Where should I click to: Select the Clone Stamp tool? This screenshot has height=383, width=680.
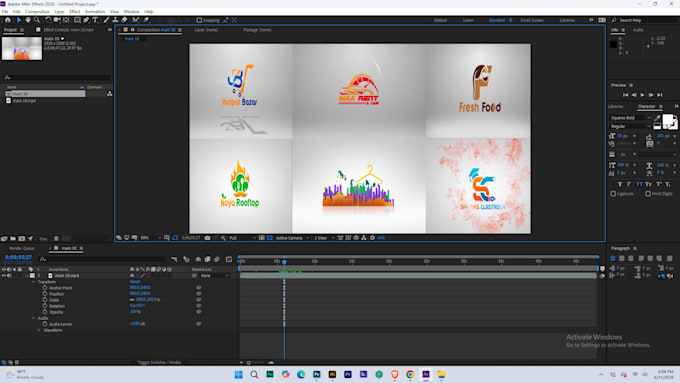[x=115, y=20]
